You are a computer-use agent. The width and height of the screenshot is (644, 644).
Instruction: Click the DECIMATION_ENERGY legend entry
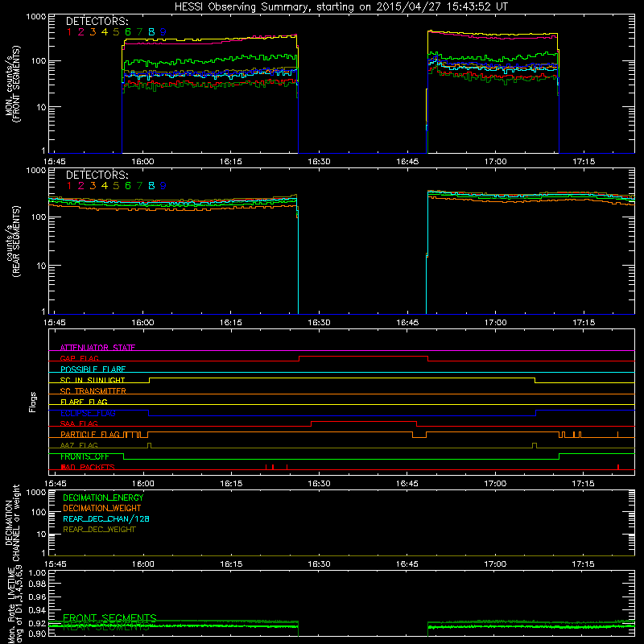[x=103, y=497]
